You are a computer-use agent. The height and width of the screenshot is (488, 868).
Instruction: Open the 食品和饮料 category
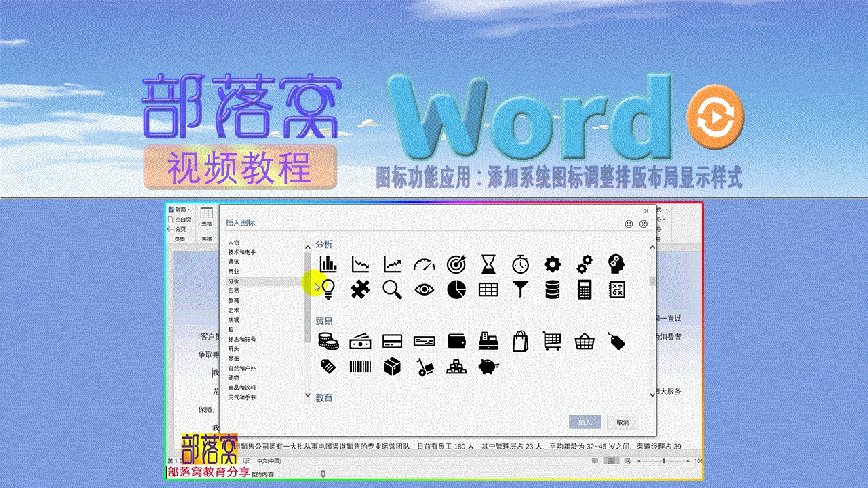tap(241, 388)
